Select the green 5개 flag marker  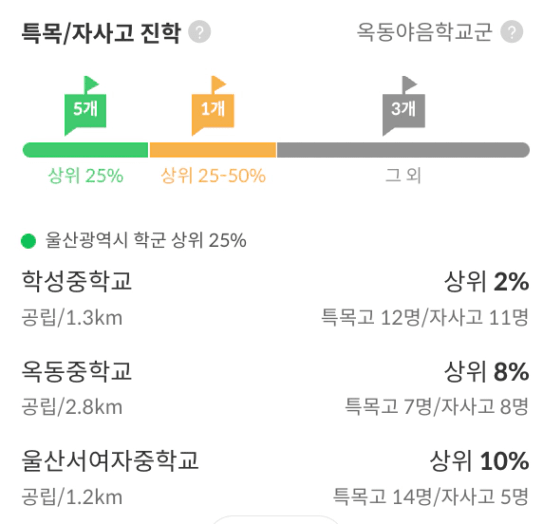click(86, 106)
